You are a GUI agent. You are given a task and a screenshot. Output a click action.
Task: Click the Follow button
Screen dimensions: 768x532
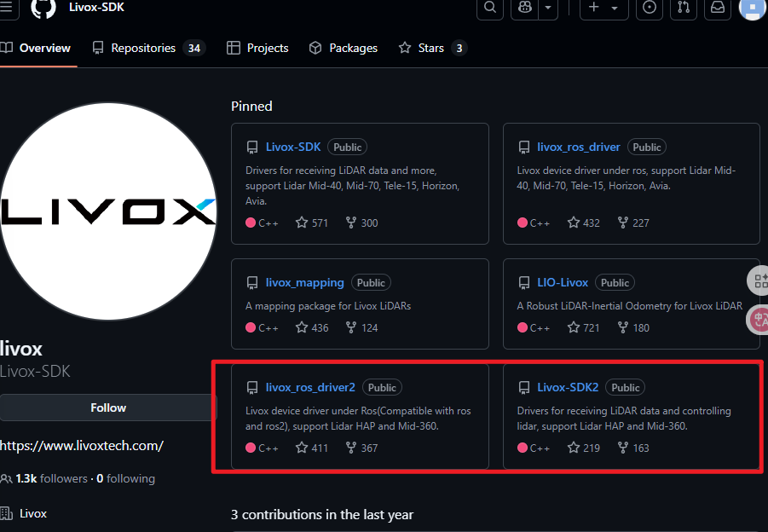tap(108, 408)
